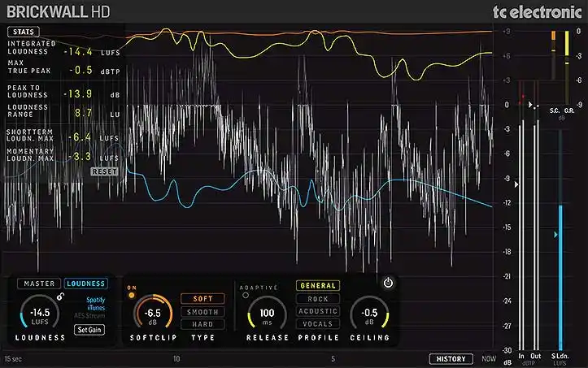Screen dimensions: 588x368
Task: Choose the Spotify loudness target
Action: coord(96,300)
